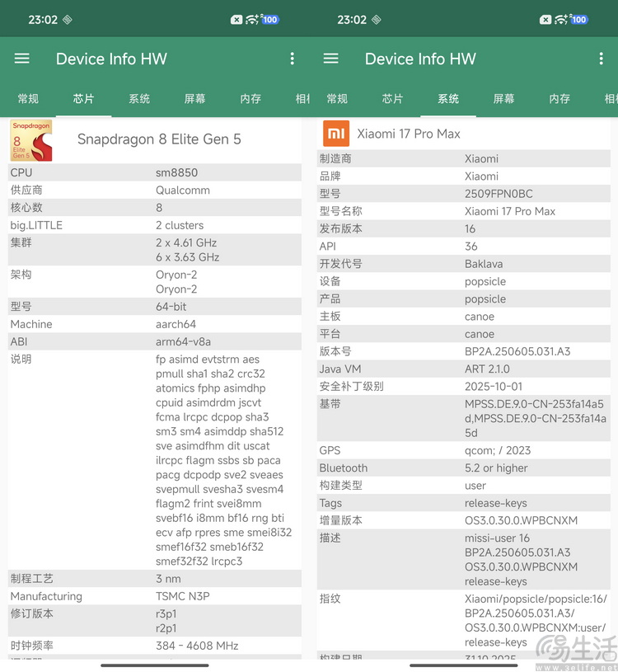
Task: Select 安全补丁级别 2025-10-01 row
Action: [464, 387]
